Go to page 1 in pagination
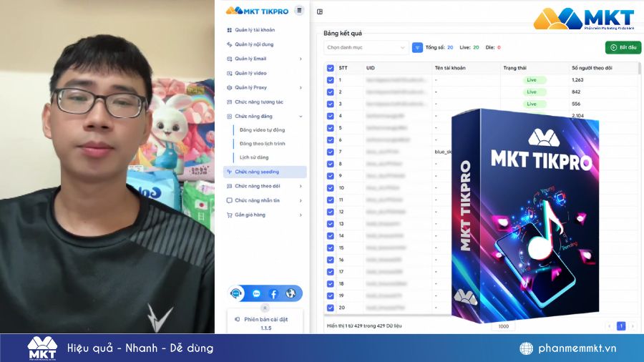The height and width of the screenshot is (362, 644). (621, 326)
